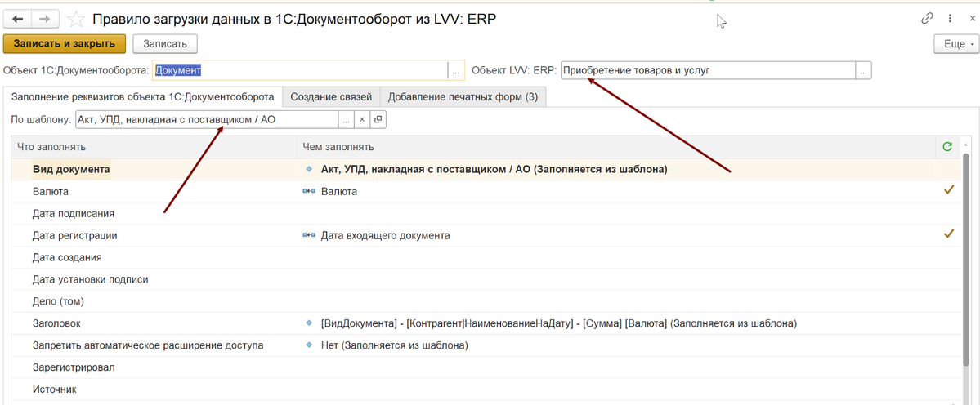The height and width of the screenshot is (405, 980).
Task: Open selection list for По шаблону field
Action: coord(347,120)
